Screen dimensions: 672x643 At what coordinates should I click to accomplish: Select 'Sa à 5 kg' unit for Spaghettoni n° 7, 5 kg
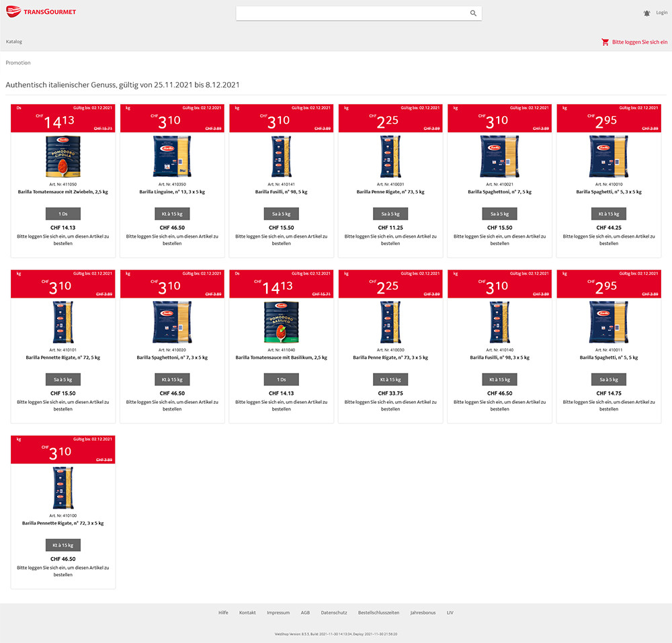499,214
